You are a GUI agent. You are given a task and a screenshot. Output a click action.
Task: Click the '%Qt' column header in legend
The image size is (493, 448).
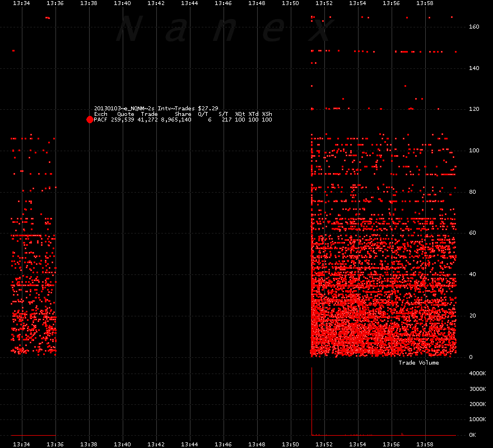(240, 114)
